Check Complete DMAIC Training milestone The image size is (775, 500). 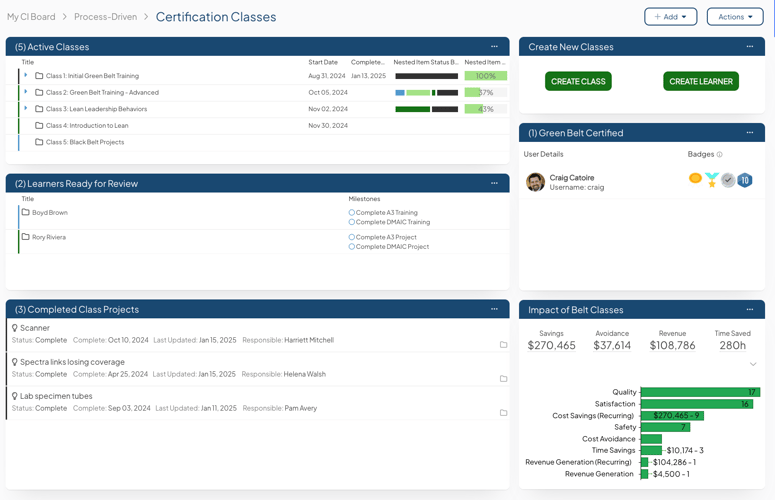click(352, 222)
